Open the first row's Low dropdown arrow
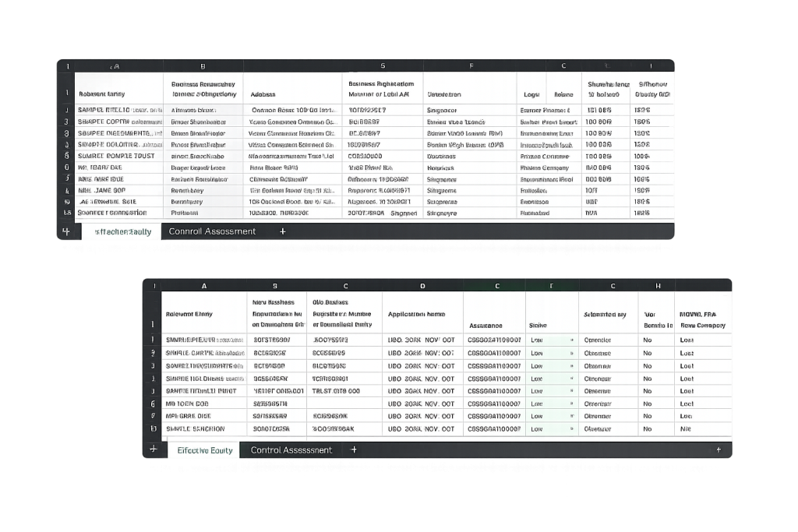Image resolution: width=798 pixels, height=532 pixels. (572, 340)
